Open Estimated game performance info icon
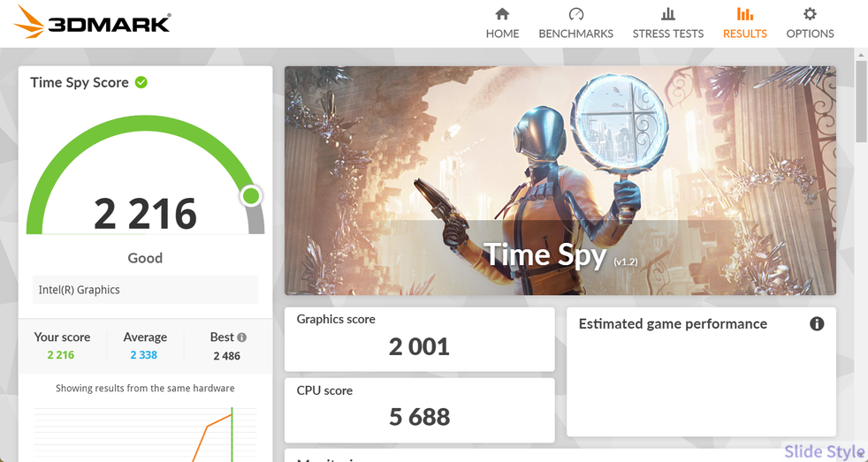 tap(817, 323)
